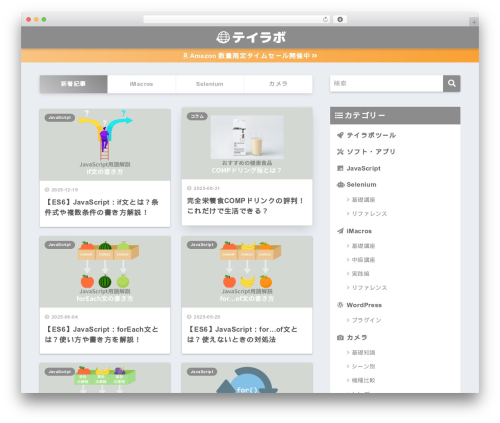Click date 2025-12-19 on if文 article

point(64,190)
